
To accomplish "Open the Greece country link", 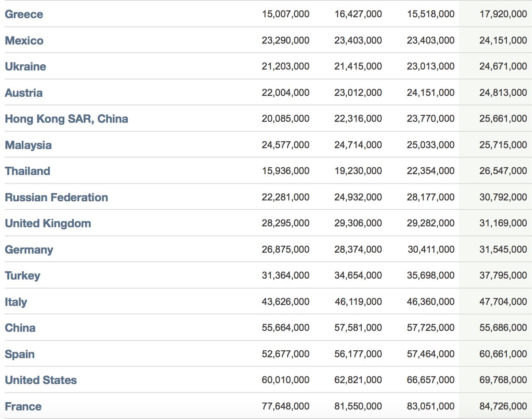I will pyautogui.click(x=24, y=14).
